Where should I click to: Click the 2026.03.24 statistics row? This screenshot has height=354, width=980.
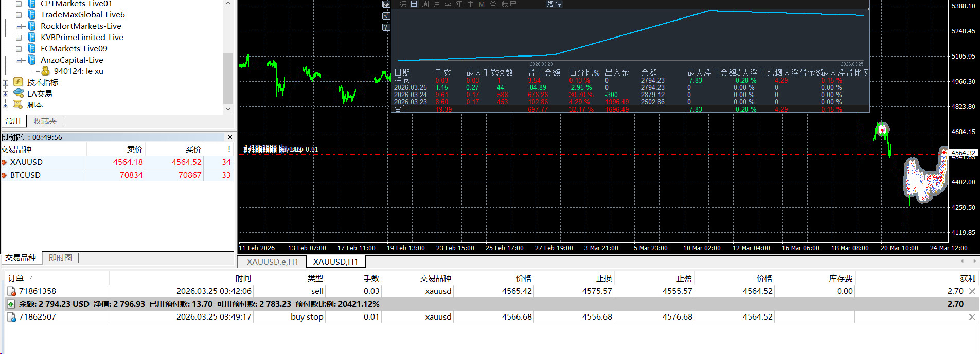tap(630, 95)
